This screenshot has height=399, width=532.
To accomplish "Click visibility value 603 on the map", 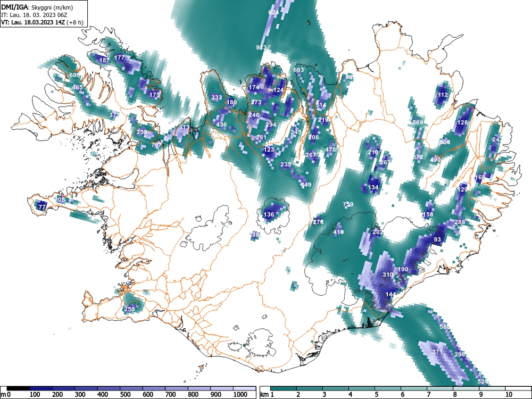I will [298, 70].
